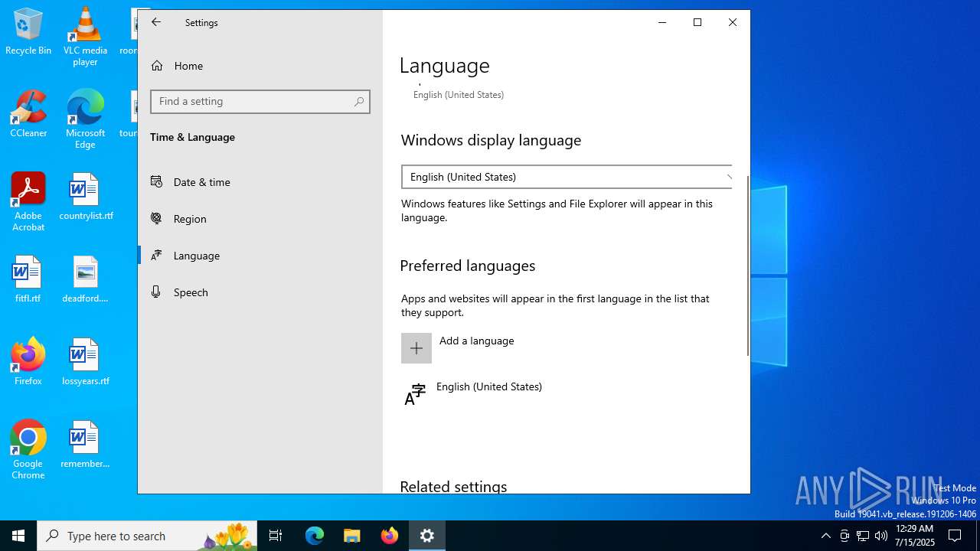Open Microsoft Edge from the taskbar

click(x=315, y=536)
